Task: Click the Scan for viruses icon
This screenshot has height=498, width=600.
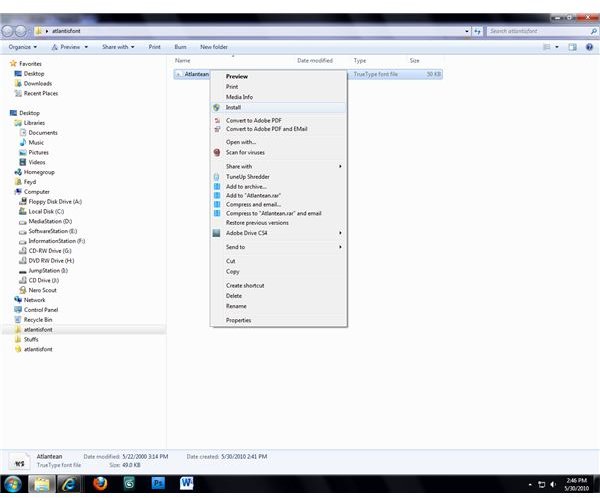Action: pos(217,152)
